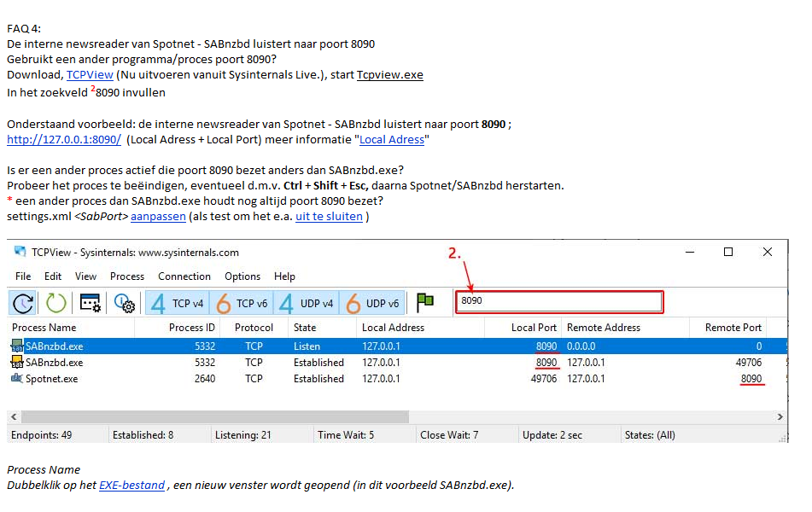Open the connection options window icon with gear

click(91, 303)
